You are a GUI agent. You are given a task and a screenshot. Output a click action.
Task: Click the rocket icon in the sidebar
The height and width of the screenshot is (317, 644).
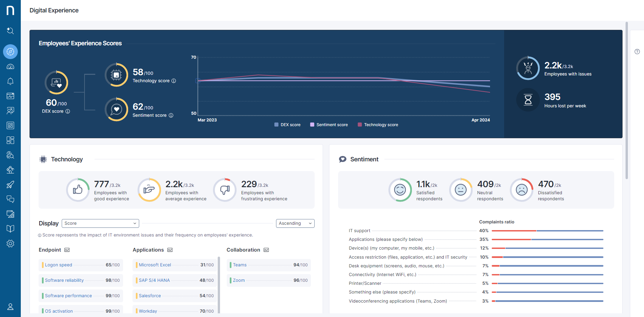click(10, 184)
